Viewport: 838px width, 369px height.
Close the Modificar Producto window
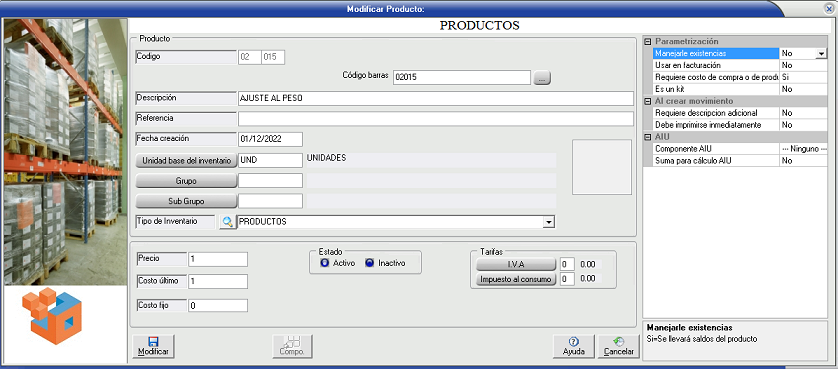(829, 9)
